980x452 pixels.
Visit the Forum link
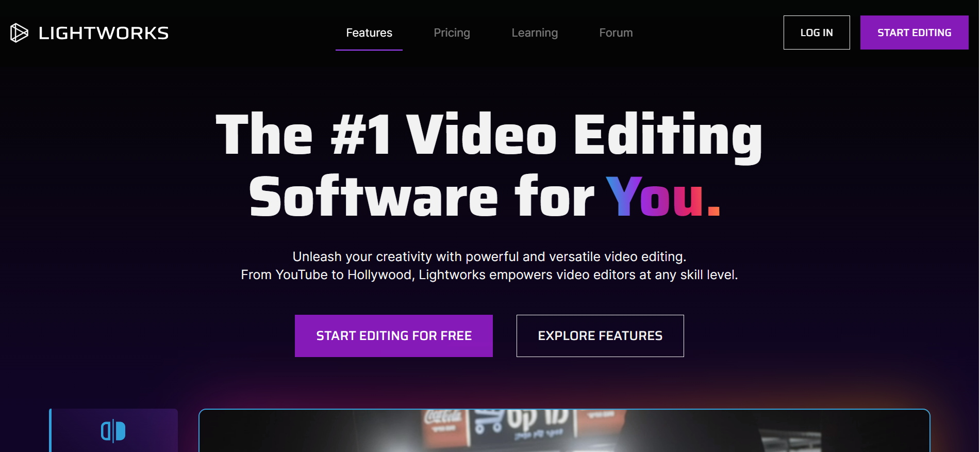616,33
